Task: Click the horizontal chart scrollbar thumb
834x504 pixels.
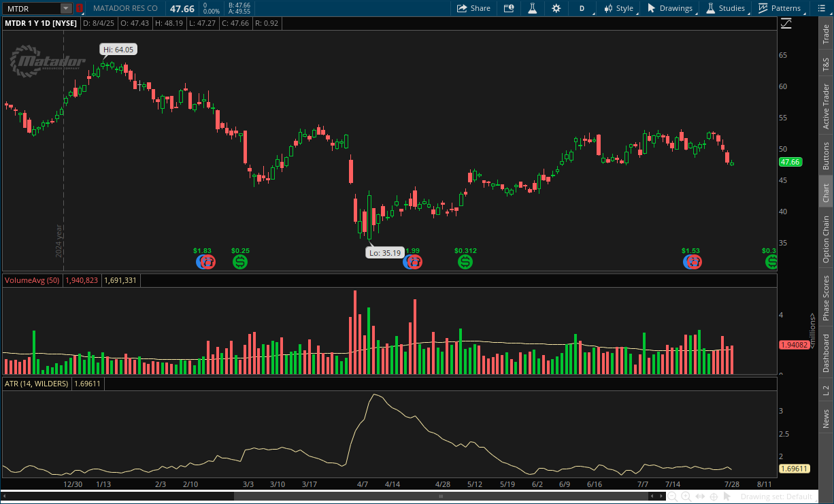Action: [x=441, y=497]
